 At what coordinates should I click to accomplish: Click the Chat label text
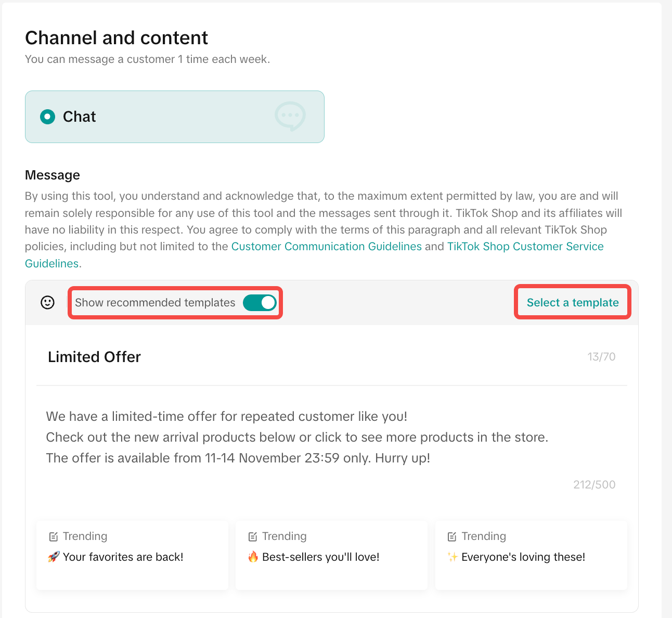coord(79,117)
